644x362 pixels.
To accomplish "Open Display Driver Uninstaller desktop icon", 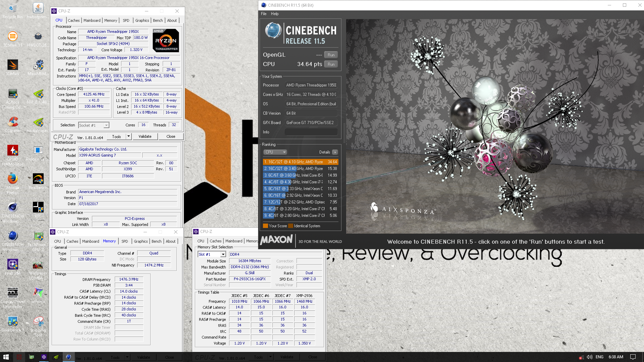I will 12,298.
